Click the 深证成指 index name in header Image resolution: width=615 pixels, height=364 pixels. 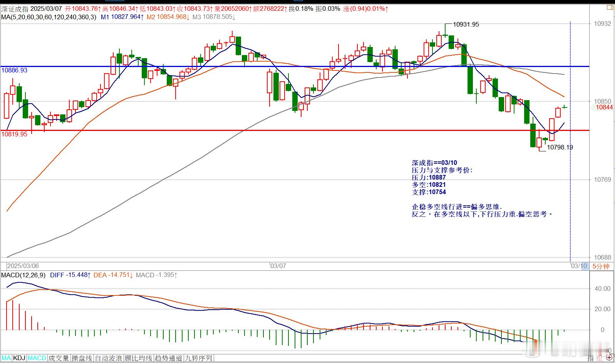point(15,8)
